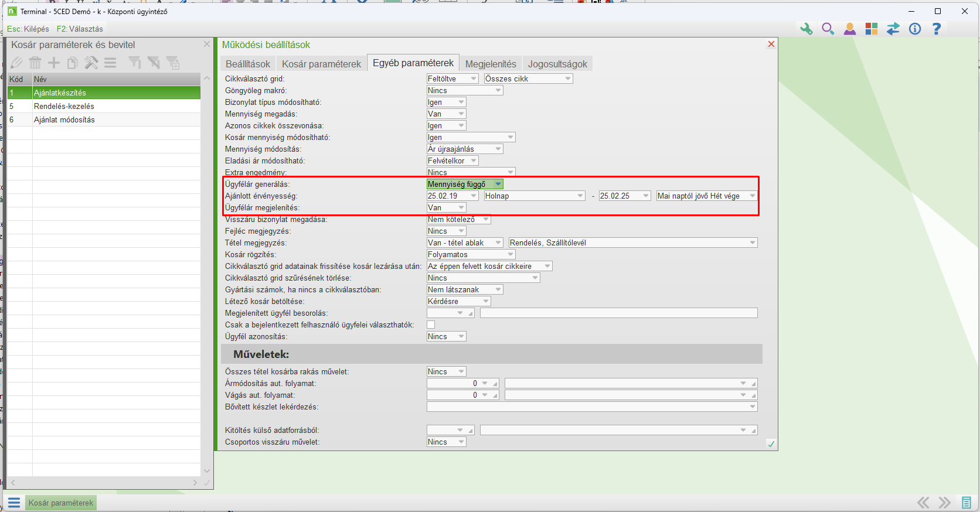Click the green wrench settings icon
980x512 pixels.
(x=807, y=29)
